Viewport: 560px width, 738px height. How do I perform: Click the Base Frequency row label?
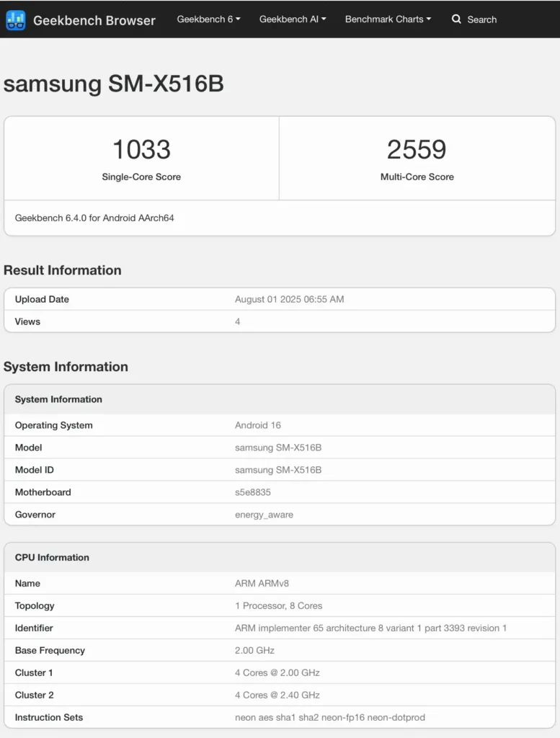[x=50, y=651]
